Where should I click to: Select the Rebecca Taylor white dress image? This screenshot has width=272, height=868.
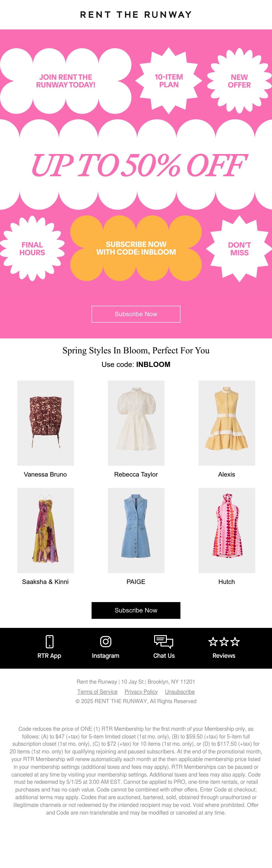click(x=136, y=423)
